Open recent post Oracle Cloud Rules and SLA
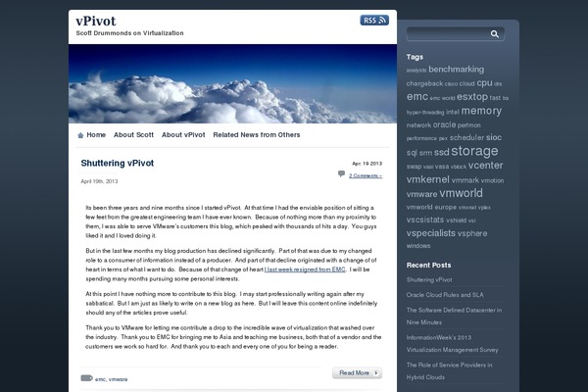Viewport: 588px width, 392px height. pos(445,295)
